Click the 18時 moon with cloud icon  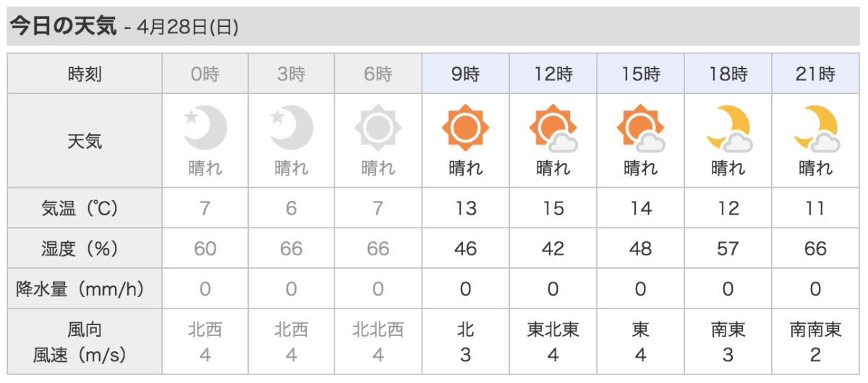[728, 128]
